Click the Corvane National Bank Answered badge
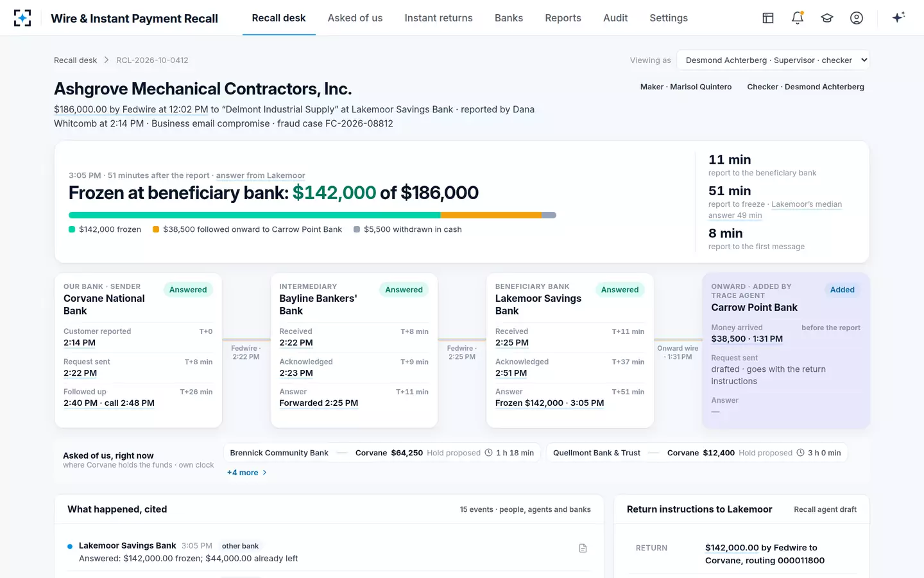The image size is (924, 578). tap(188, 290)
